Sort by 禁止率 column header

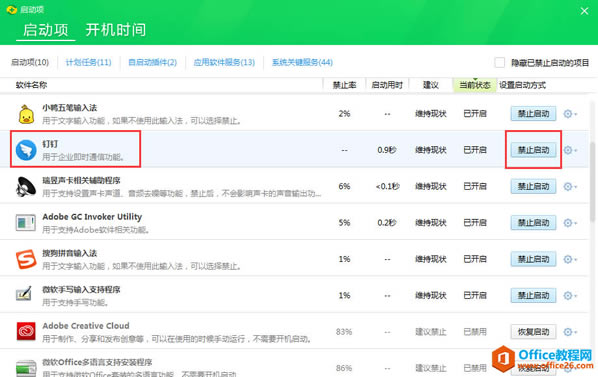[x=344, y=85]
